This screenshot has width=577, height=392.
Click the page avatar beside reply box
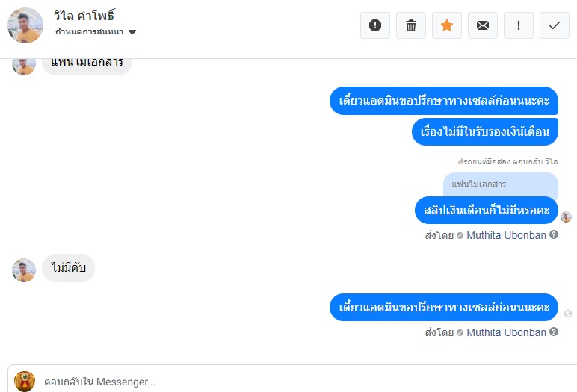(25, 382)
